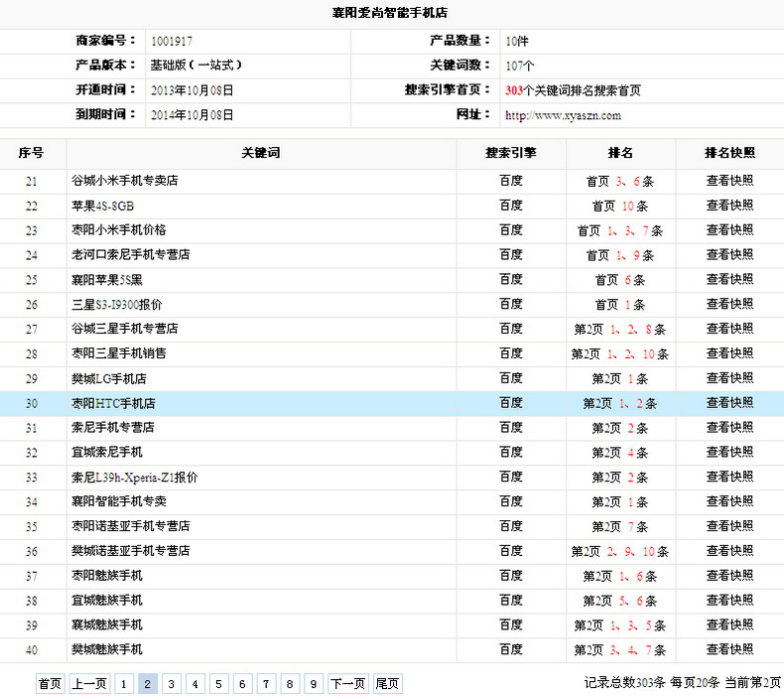Go to the first page (首页)

(50, 683)
